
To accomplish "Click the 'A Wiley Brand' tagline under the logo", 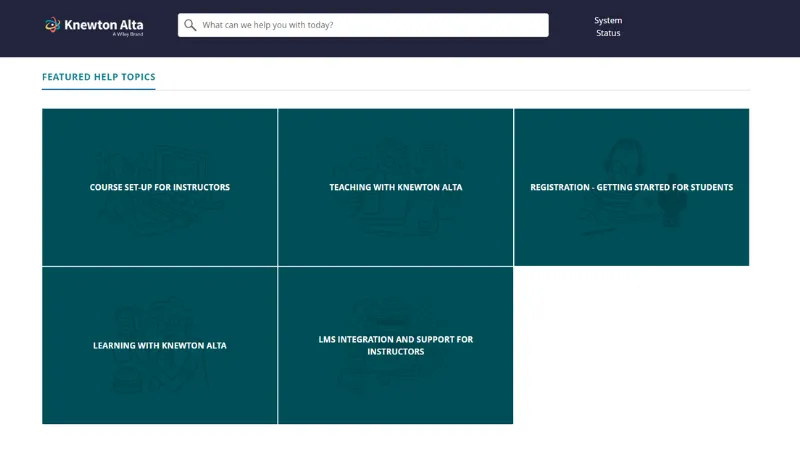I will (x=128, y=34).
